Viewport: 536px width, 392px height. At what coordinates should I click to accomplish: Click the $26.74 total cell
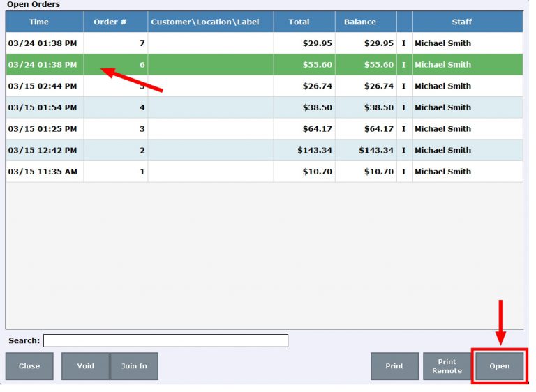304,86
